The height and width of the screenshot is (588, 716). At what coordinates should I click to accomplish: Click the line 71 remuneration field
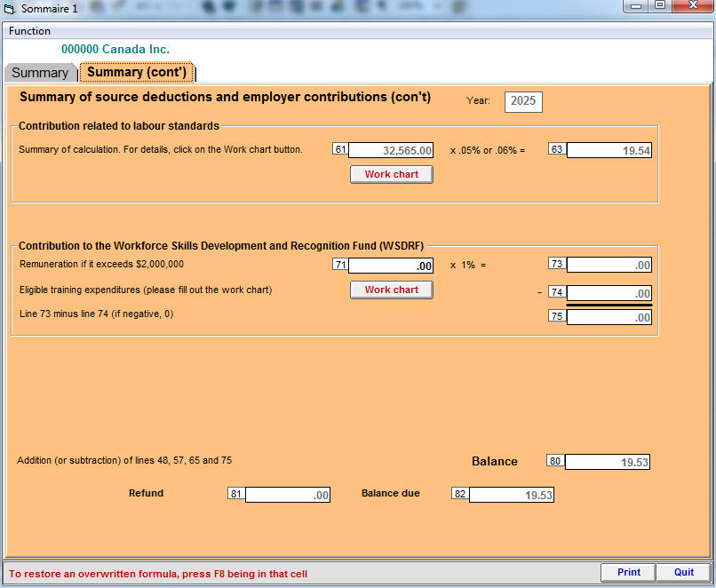point(391,266)
